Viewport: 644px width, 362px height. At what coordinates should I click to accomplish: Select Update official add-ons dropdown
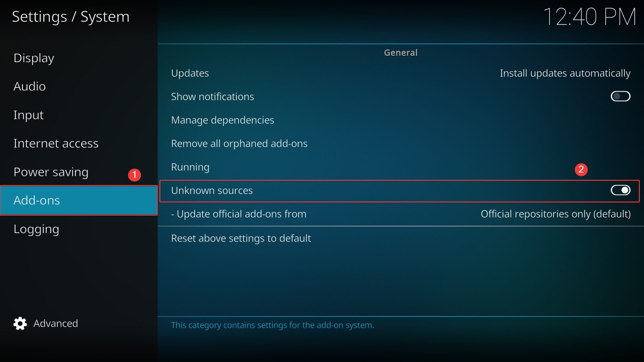tap(555, 213)
